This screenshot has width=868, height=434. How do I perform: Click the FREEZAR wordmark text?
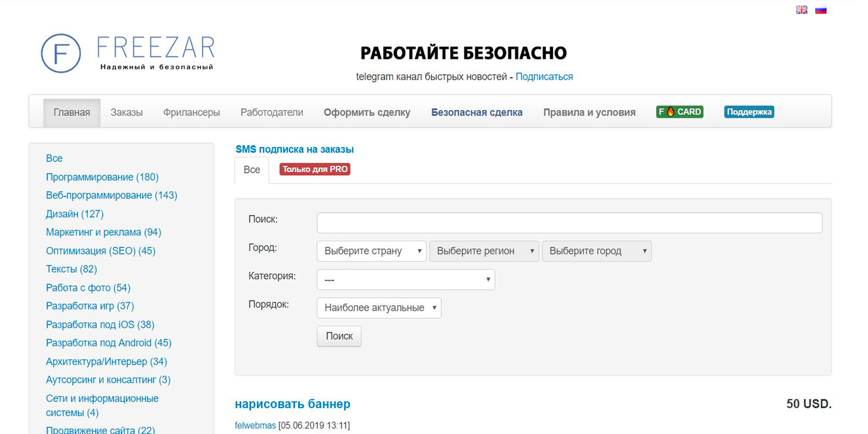[156, 47]
